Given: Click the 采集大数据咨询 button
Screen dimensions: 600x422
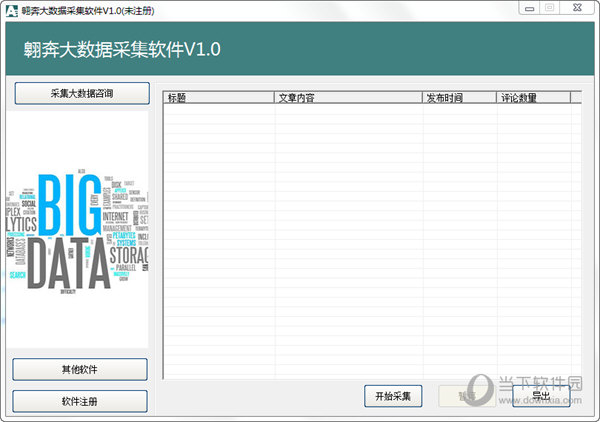Looking at the screenshot, I should click(82, 93).
